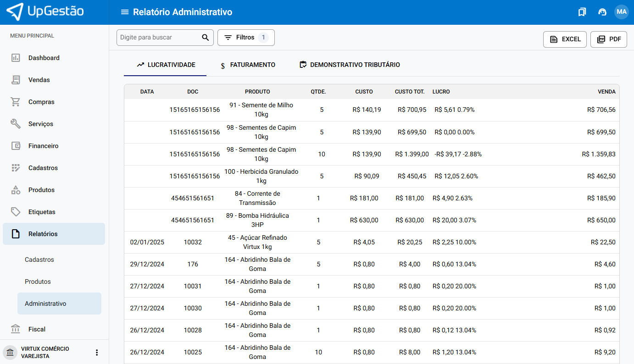
Task: Open company options three-dot menu
Action: [97, 353]
